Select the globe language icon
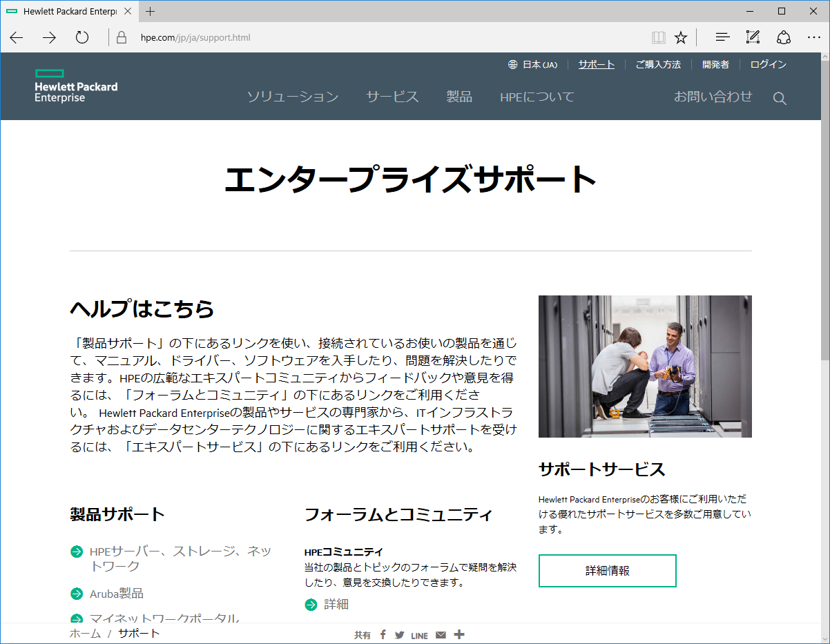Screen dimensions: 830x644 click(x=512, y=65)
